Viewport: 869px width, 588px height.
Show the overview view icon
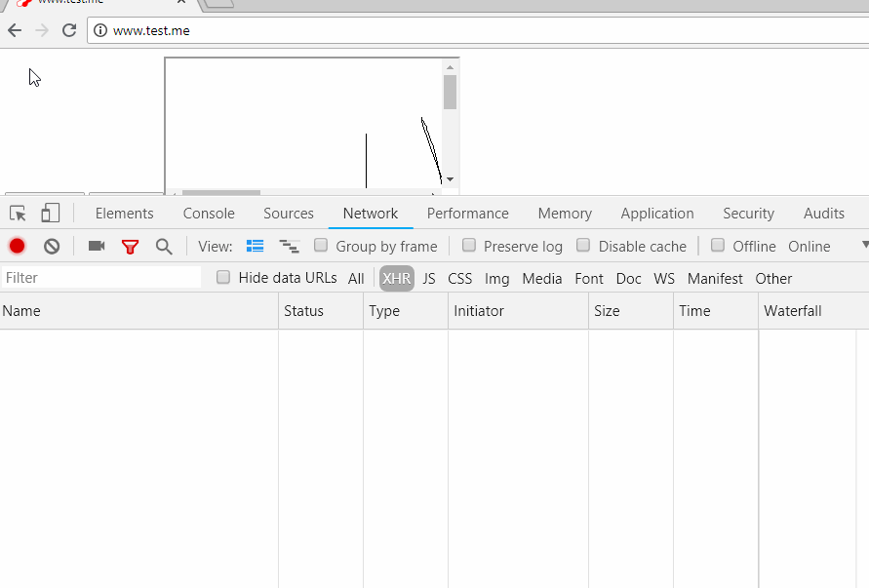pos(289,246)
